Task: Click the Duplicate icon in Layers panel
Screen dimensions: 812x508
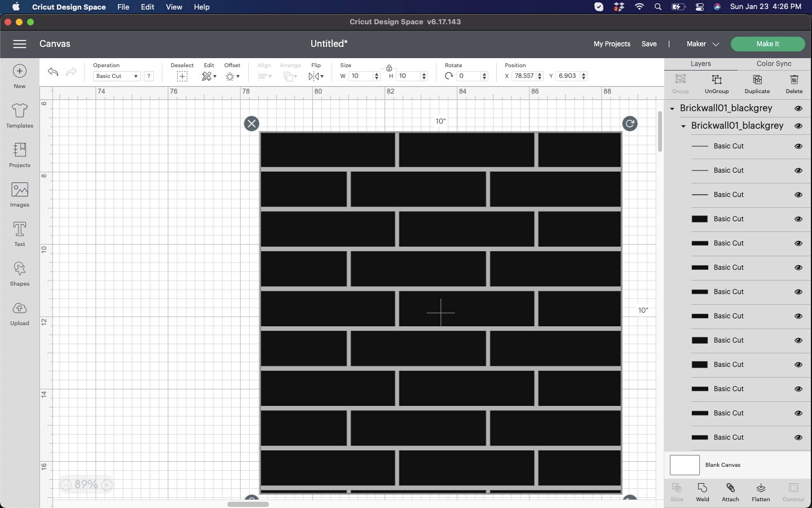Action: tap(757, 84)
